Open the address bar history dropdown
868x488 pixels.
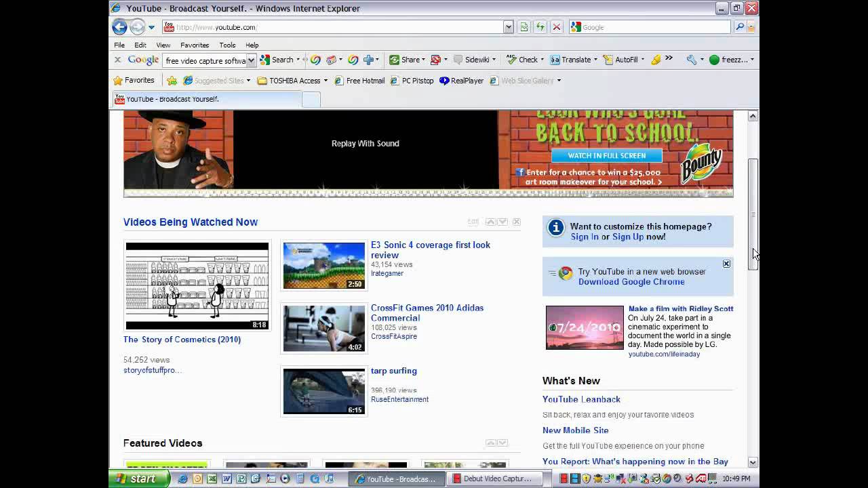tap(508, 27)
